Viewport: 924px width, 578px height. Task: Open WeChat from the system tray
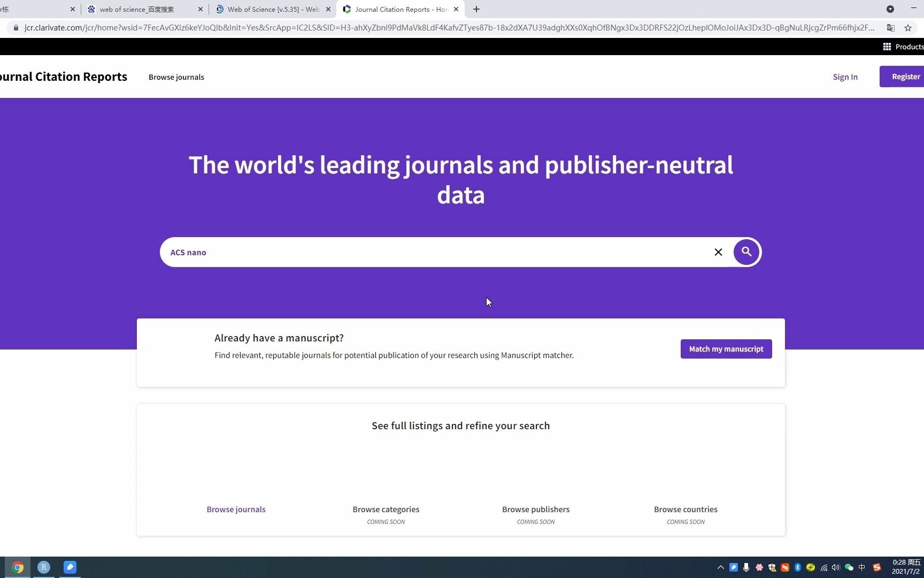point(849,567)
